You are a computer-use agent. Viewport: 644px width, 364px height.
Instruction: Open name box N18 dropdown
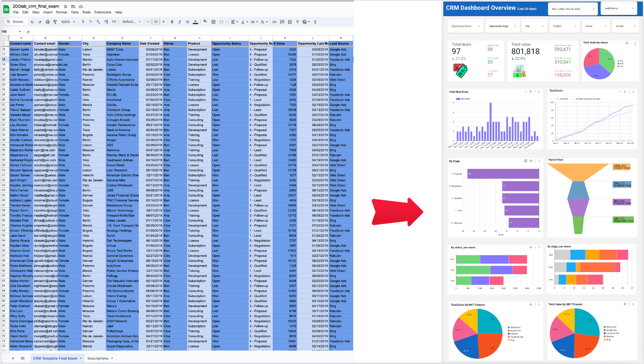pyautogui.click(x=20, y=31)
